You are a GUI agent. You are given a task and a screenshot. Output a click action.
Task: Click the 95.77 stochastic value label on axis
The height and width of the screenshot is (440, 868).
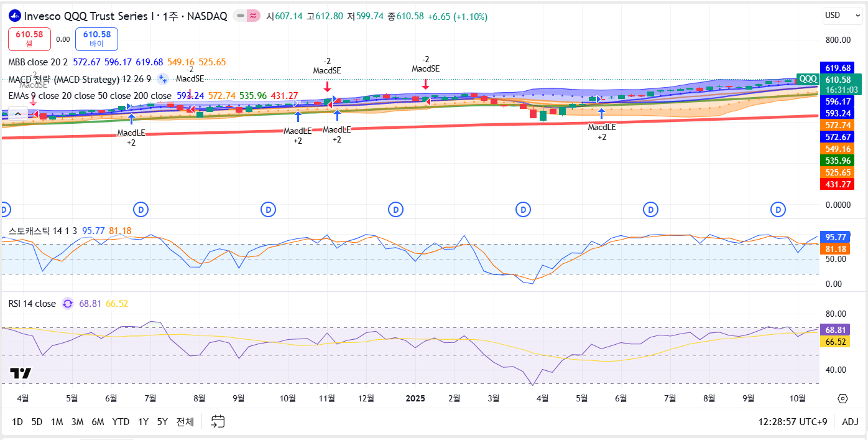coord(836,237)
